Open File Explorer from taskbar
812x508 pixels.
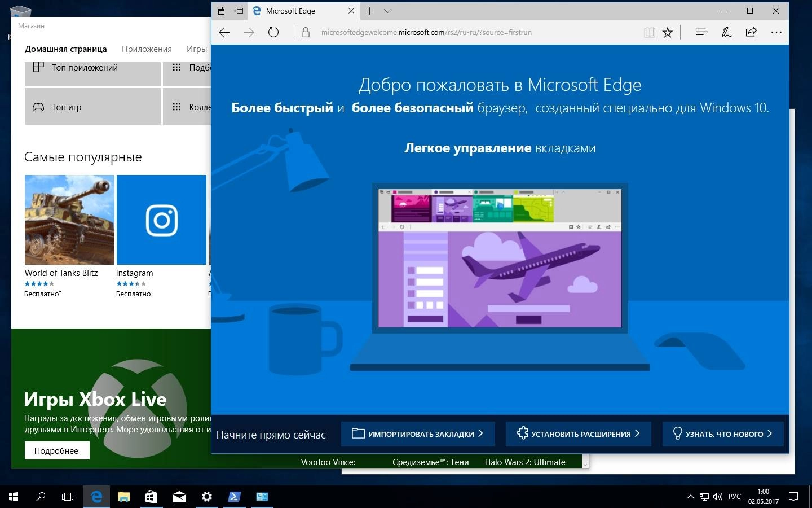click(124, 497)
